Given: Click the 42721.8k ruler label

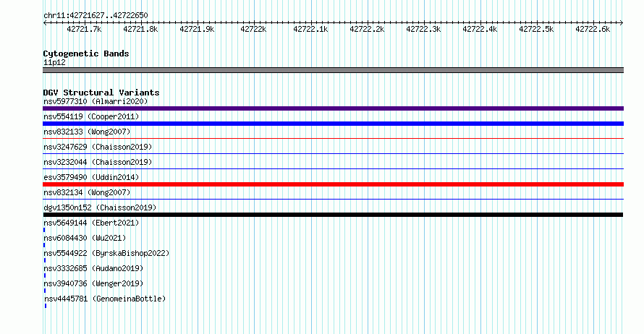Looking at the screenshot, I should click(x=140, y=29).
